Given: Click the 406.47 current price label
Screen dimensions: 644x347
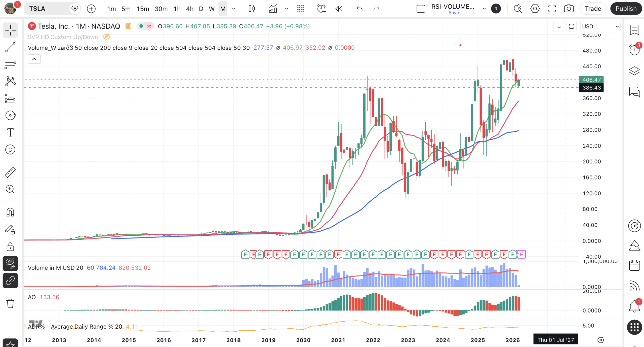Looking at the screenshot, I should [591, 80].
